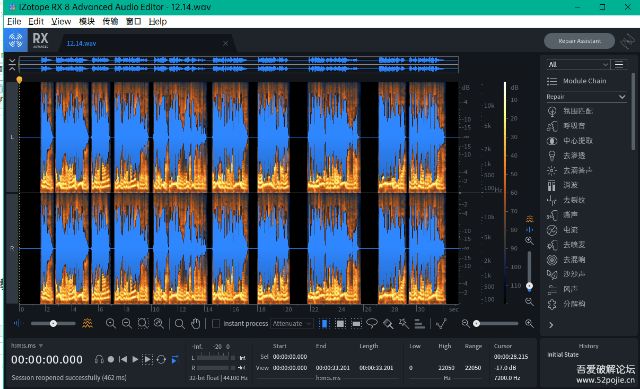Click the spectrogram view icon
The width and height of the screenshot is (640, 389).
point(87,323)
